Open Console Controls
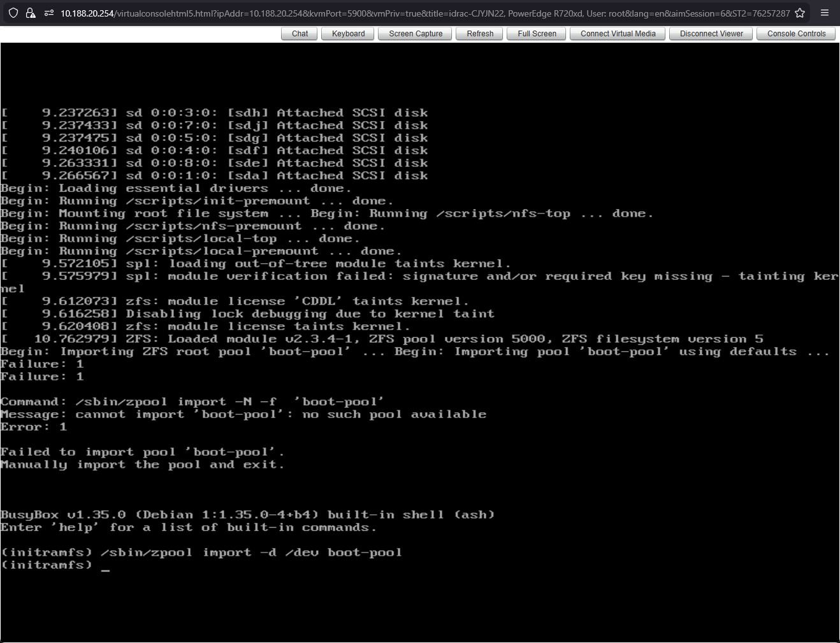Screen dimensions: 840x643 click(796, 34)
